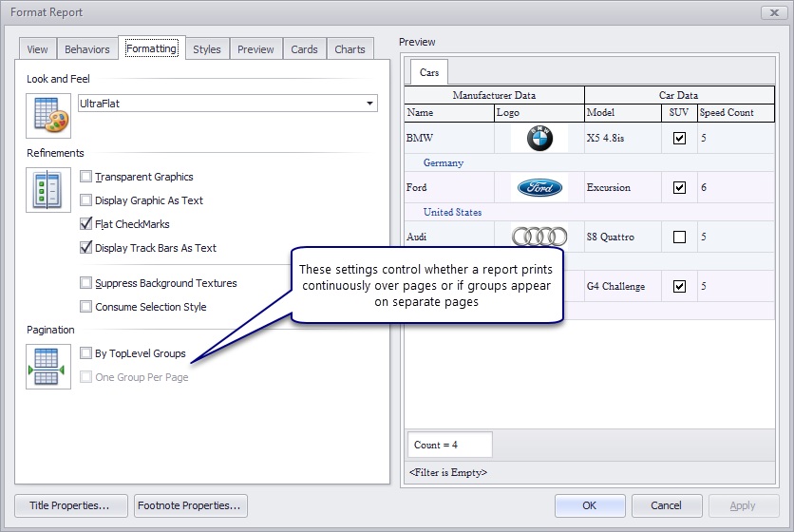Toggle the SUV checkbox for Audi

point(679,237)
